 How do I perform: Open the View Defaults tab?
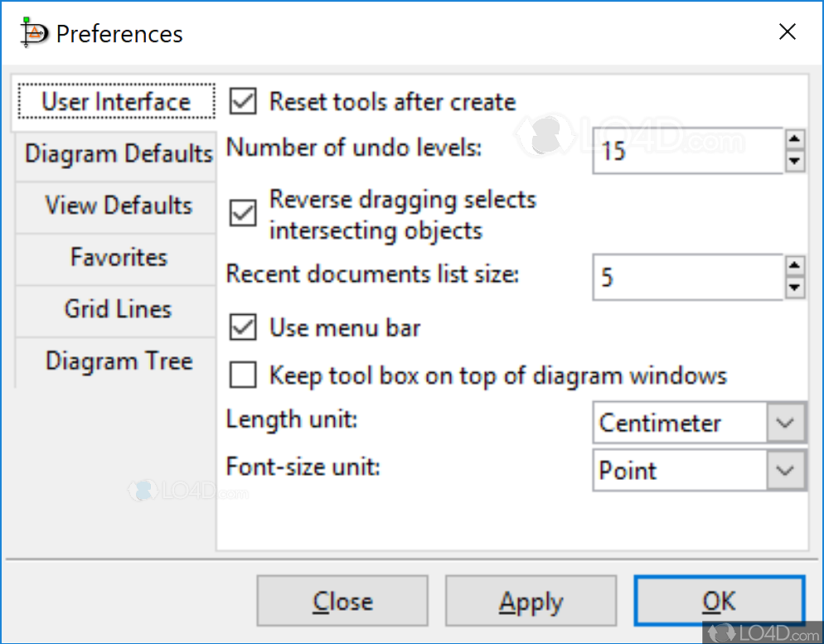119,206
